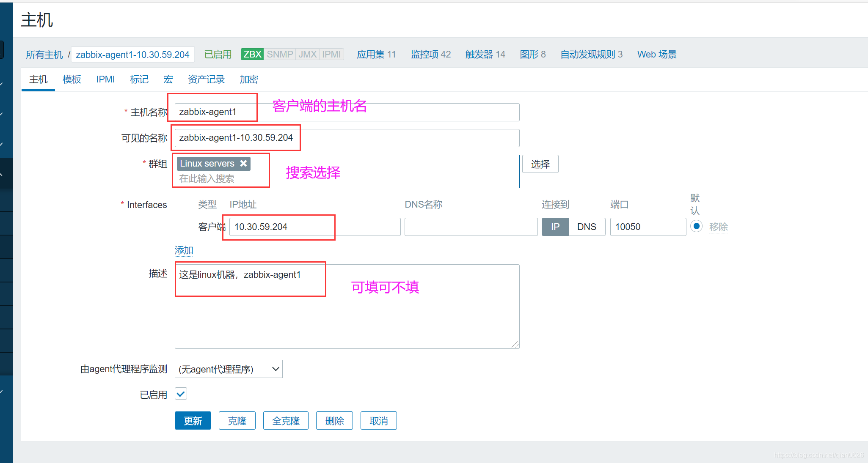Focus the DNS name input field
868x463 pixels.
(471, 227)
